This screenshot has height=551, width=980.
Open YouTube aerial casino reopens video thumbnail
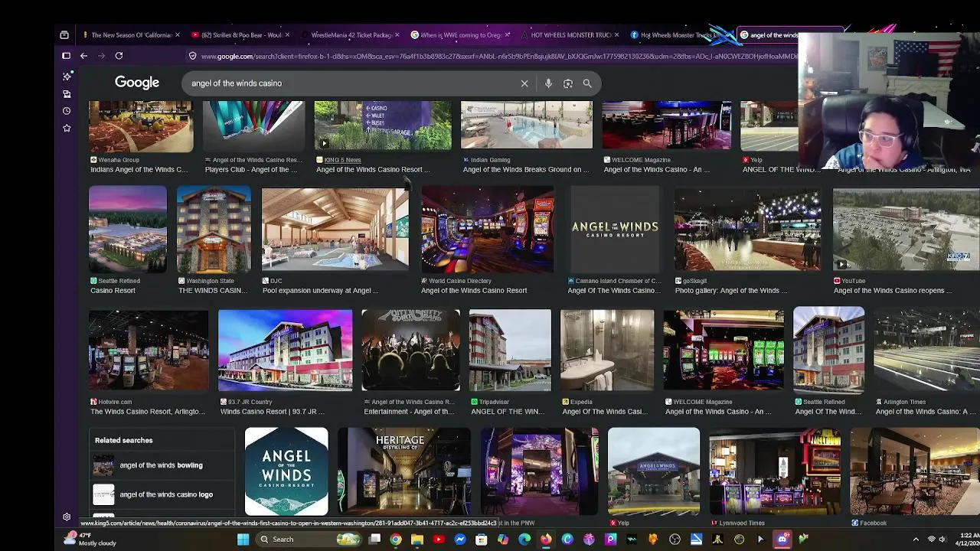coord(906,229)
